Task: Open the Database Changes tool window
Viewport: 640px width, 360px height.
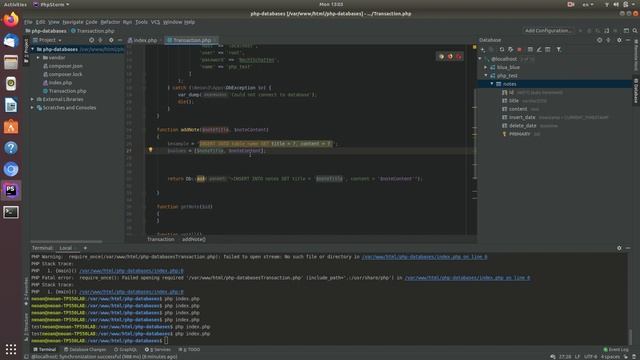Action: point(85,349)
